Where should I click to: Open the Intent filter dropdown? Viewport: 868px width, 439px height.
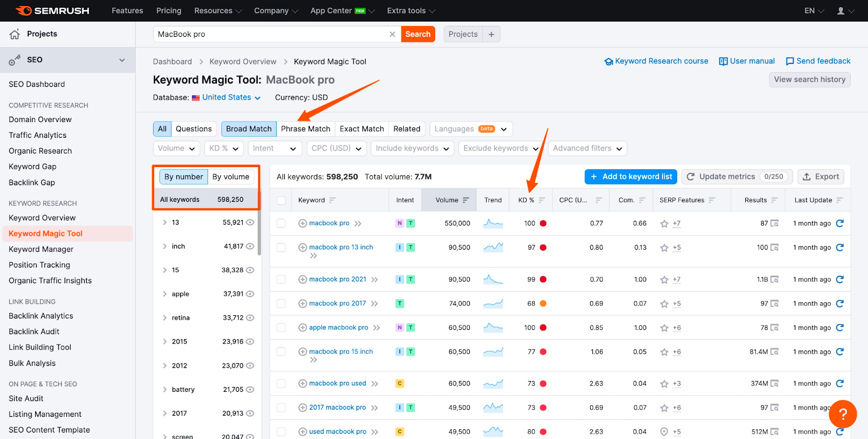click(x=275, y=148)
